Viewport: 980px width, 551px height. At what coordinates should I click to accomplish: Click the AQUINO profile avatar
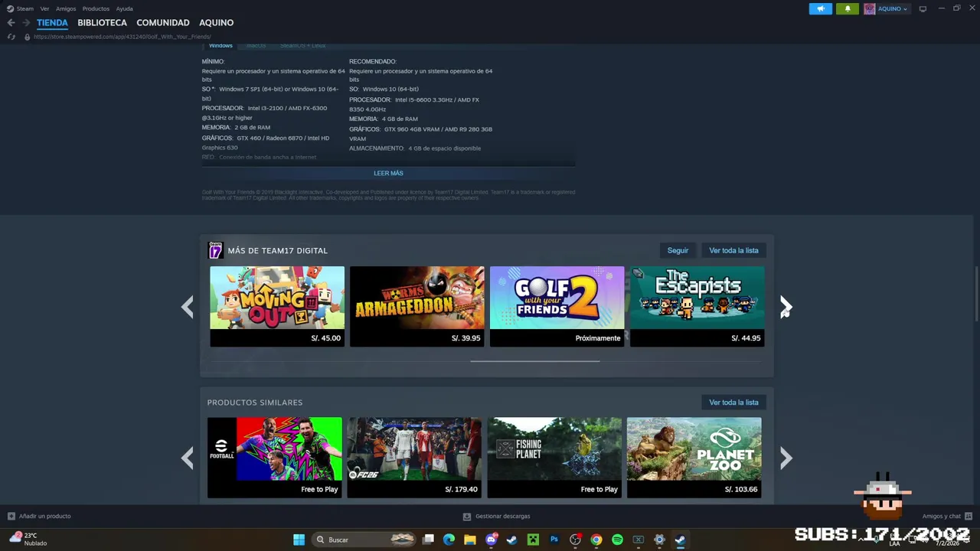click(870, 9)
